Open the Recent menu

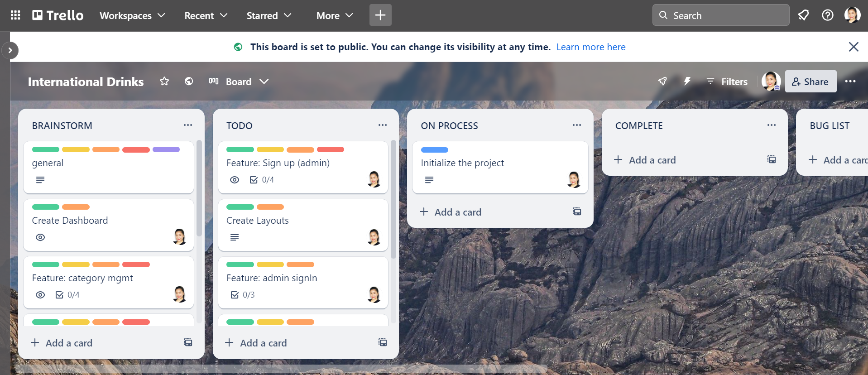point(206,15)
